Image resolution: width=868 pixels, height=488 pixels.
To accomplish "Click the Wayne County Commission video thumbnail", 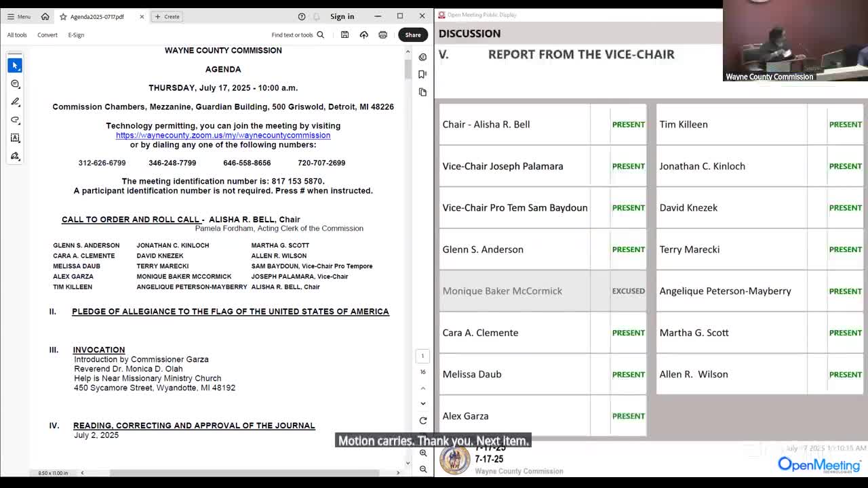I will click(795, 41).
